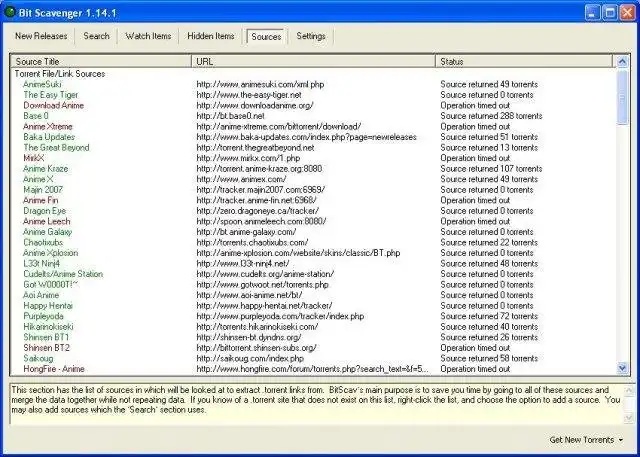Screen dimensions: 640x457
Task: Switch to the Search tab
Action: (96, 36)
